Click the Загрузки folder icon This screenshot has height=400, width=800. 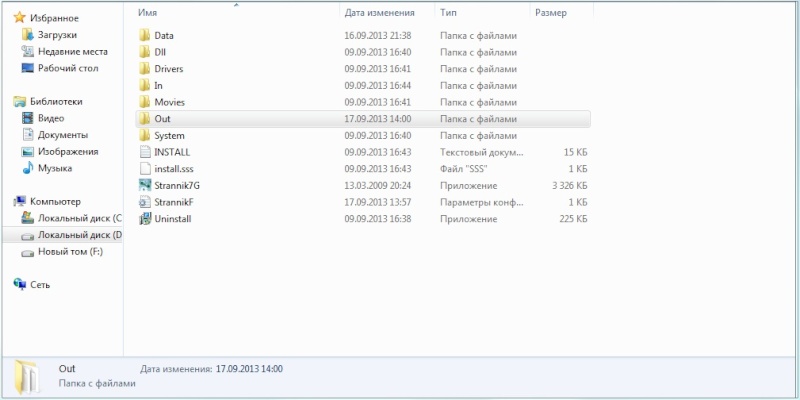click(28, 35)
